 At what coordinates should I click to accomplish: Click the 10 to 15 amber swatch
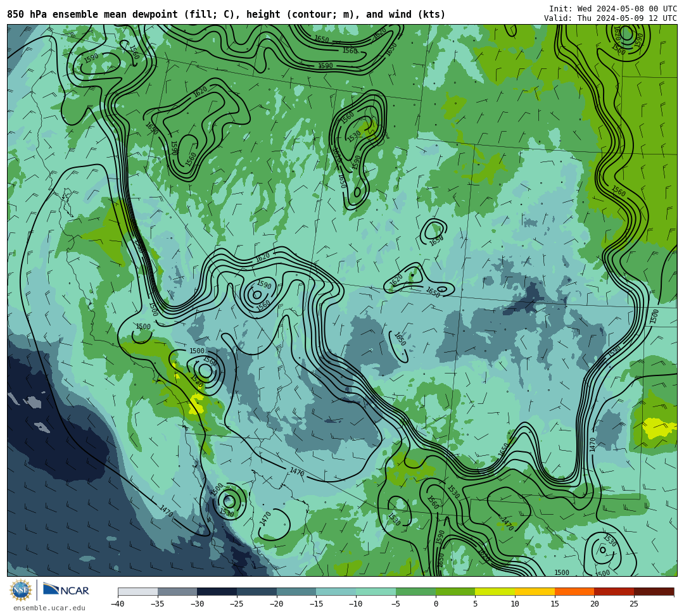pos(535,591)
